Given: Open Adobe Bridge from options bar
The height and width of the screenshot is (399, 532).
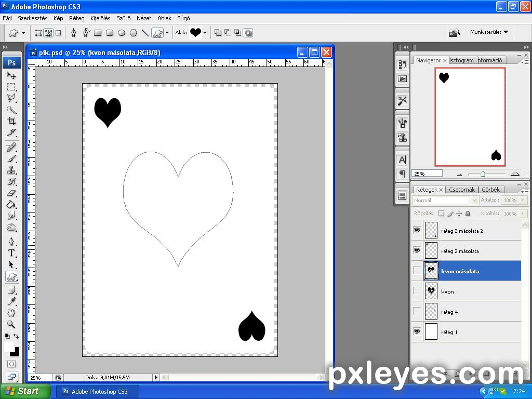Looking at the screenshot, I should pyautogui.click(x=454, y=33).
